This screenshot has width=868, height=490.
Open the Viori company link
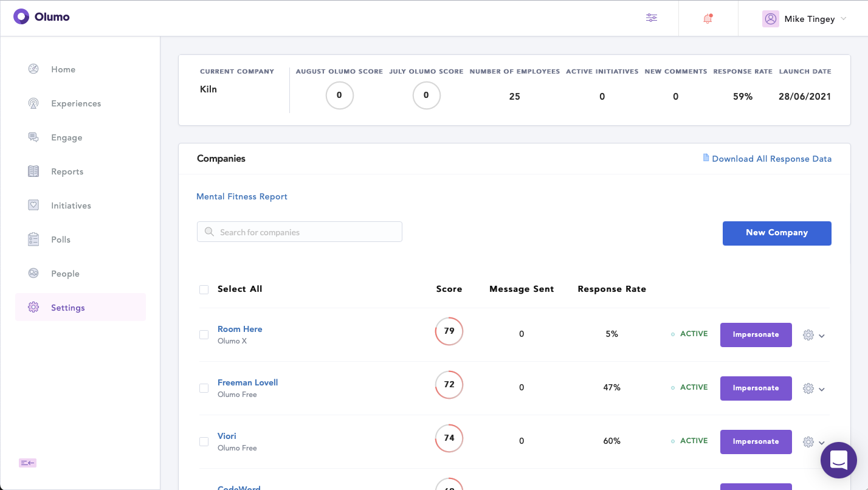tap(227, 436)
